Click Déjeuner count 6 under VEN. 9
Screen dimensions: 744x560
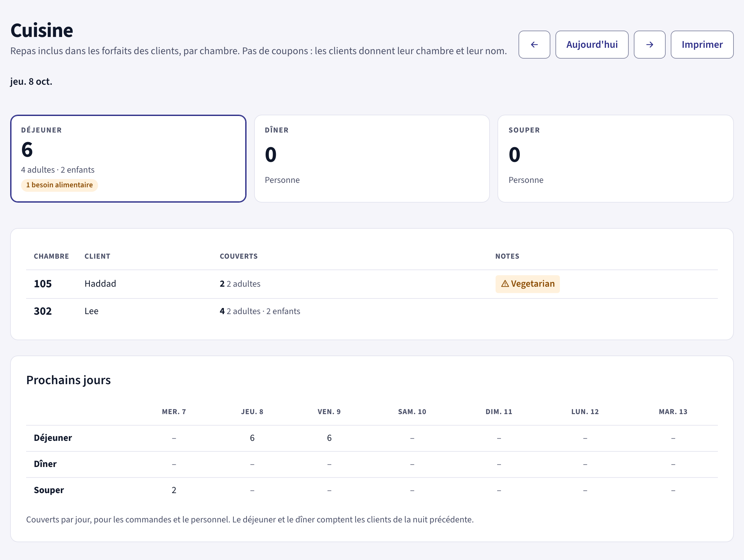tap(329, 438)
